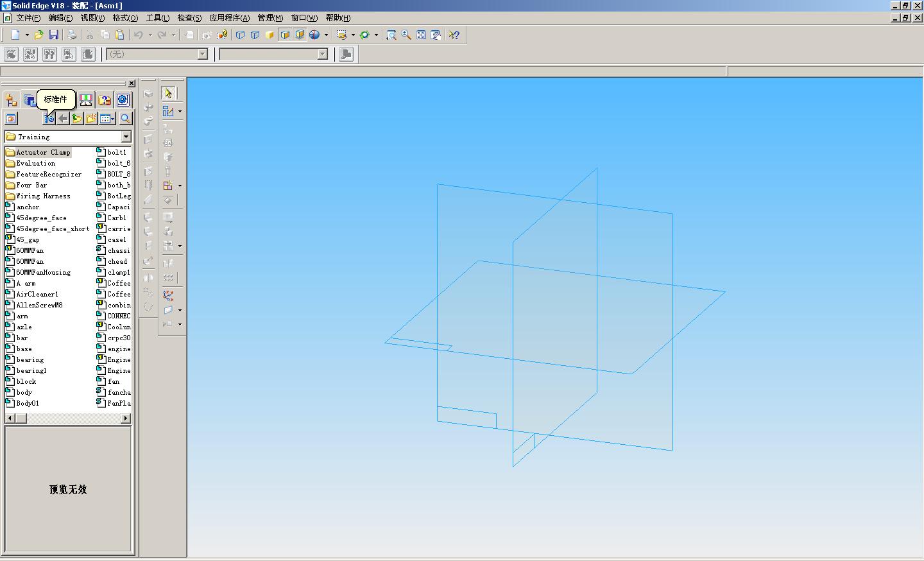Click the wireframe visible-hidden edges display icon
The image size is (924, 561).
(255, 35)
